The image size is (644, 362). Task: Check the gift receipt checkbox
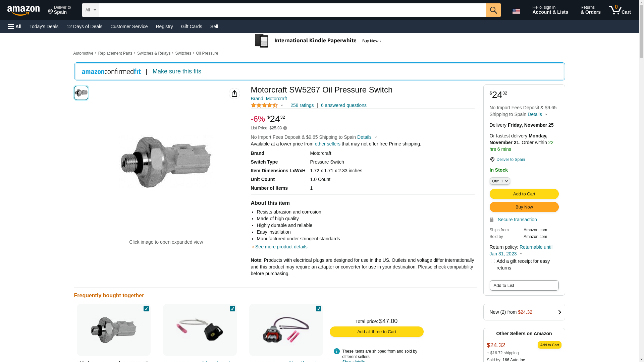pos(493,261)
